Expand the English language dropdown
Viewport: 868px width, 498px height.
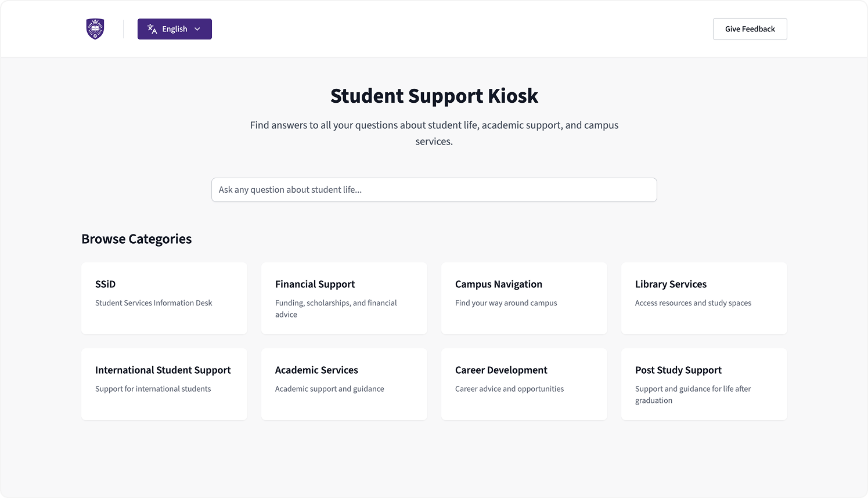[x=174, y=28]
